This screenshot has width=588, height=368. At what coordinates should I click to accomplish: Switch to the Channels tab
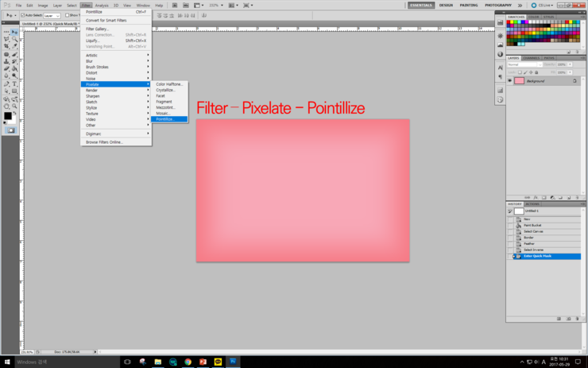pos(532,57)
